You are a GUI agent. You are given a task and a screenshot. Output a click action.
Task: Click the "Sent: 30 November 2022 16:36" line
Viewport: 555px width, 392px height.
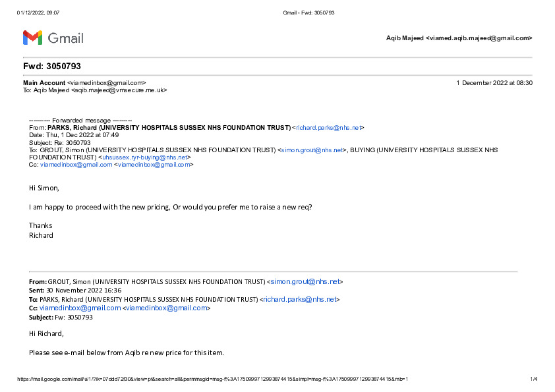click(75, 291)
